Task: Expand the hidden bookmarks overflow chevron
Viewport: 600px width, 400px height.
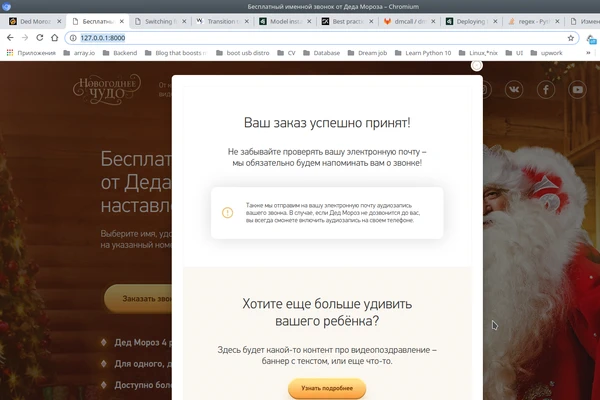Action: 591,53
